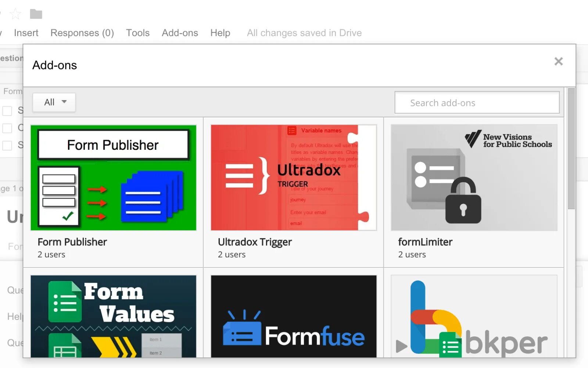Click the Form Publisher title text
The height and width of the screenshot is (368, 588).
click(x=72, y=242)
